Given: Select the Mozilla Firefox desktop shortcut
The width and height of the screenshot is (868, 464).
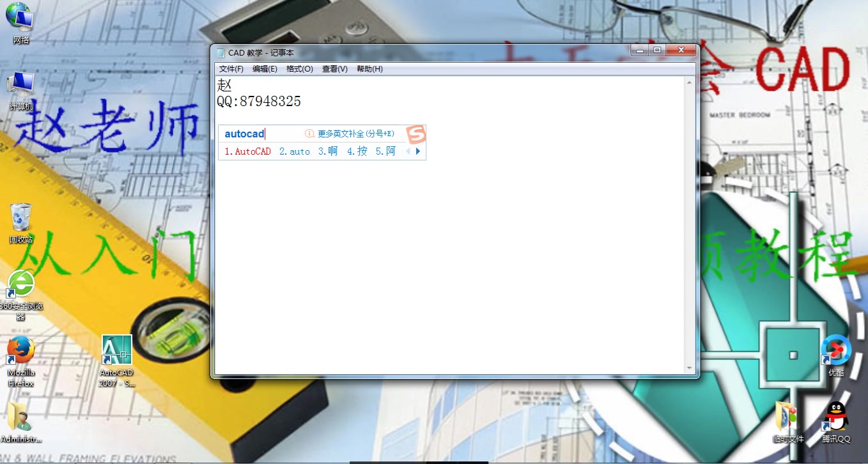Looking at the screenshot, I should [21, 362].
